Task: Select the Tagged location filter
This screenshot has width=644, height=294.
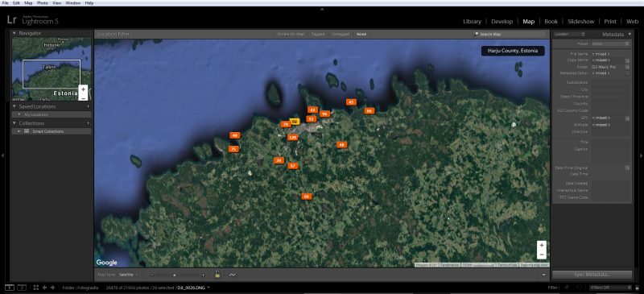Action: (x=318, y=35)
